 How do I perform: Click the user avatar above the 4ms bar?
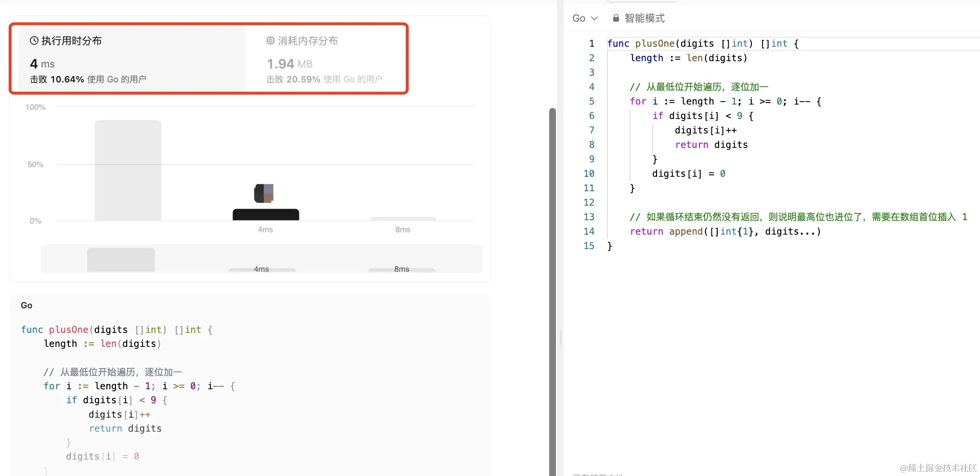coord(264,193)
